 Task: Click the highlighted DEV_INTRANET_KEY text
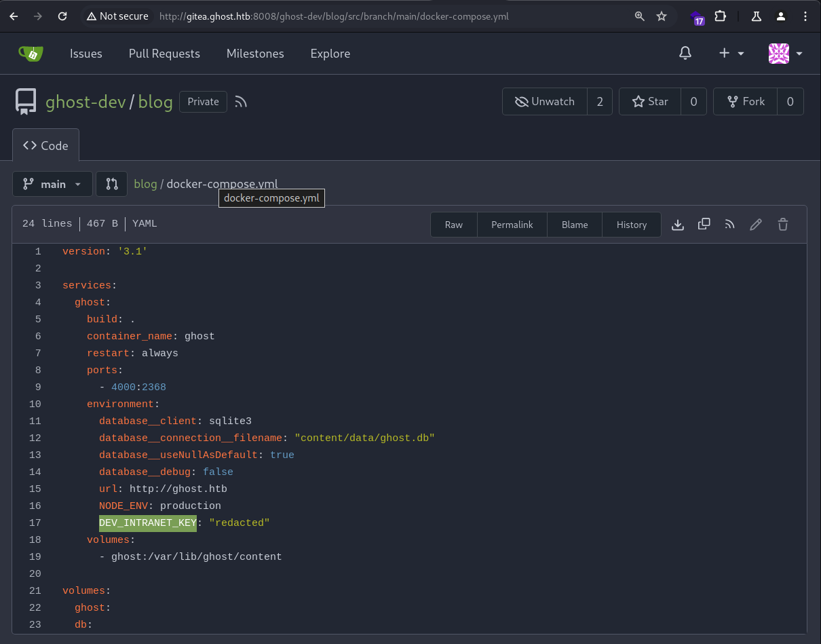pos(148,523)
